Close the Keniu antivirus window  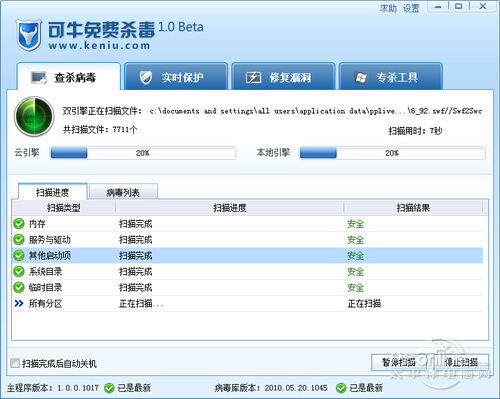(x=483, y=6)
